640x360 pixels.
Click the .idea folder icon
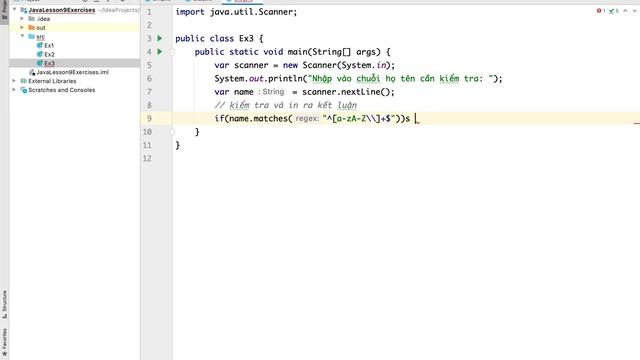pyautogui.click(x=31, y=19)
